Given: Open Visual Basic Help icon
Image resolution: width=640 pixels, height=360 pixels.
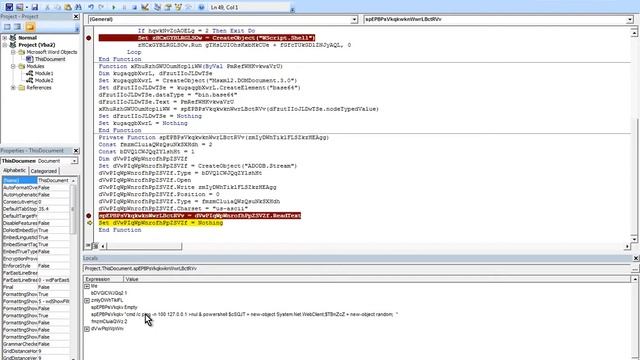Looking at the screenshot, I should tap(201, 7).
